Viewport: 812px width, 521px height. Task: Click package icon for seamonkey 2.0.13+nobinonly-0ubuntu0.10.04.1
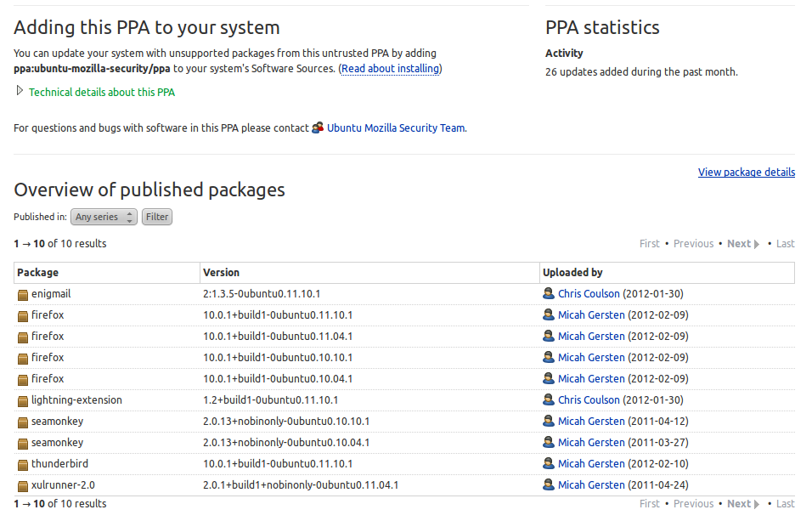(23, 444)
